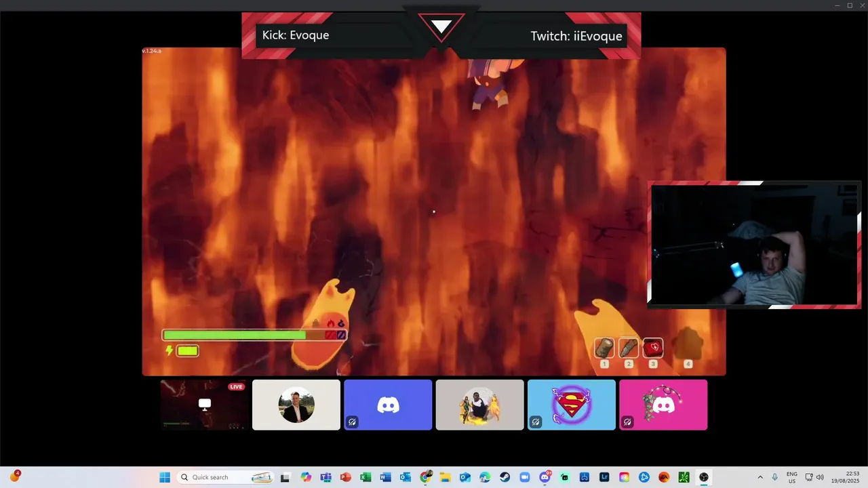Open Google Chrome from taskbar
The image size is (868, 488).
click(x=425, y=477)
